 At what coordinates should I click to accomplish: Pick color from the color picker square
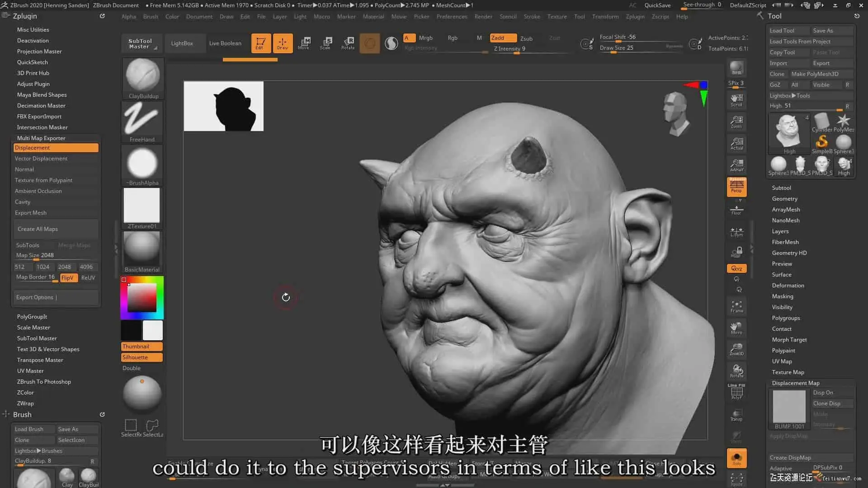pos(142,298)
